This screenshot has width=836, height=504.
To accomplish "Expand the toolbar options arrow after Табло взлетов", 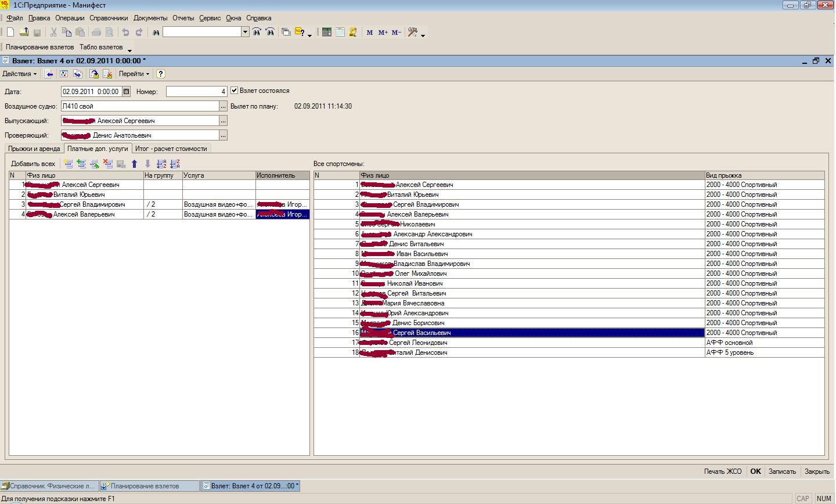I will (129, 50).
